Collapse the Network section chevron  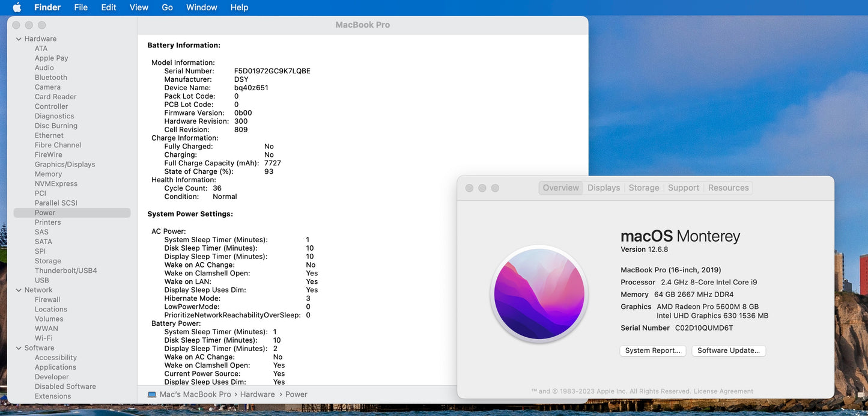pos(18,290)
